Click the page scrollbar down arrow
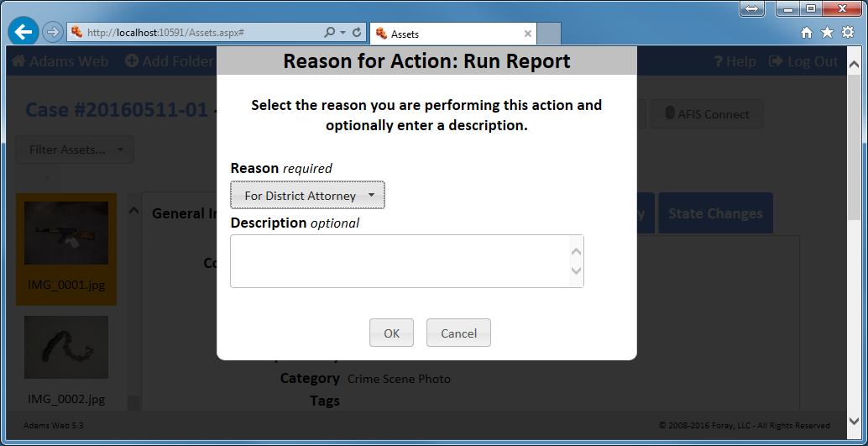 [854, 420]
